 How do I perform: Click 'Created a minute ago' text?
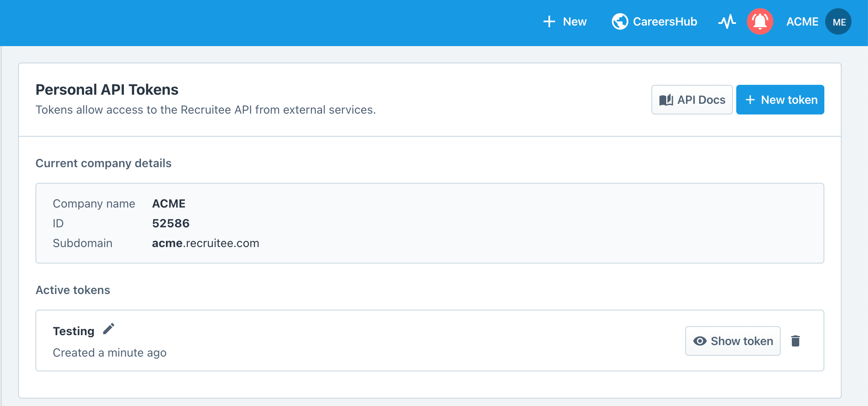(x=110, y=352)
